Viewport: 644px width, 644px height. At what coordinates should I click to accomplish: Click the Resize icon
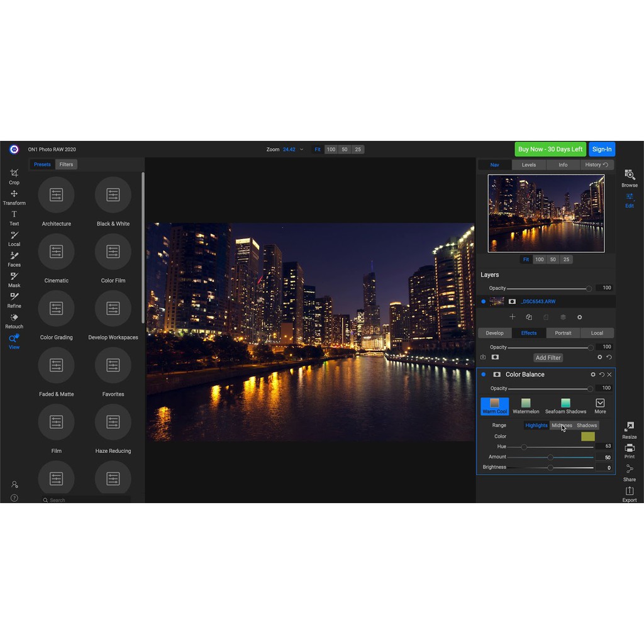pos(629,430)
